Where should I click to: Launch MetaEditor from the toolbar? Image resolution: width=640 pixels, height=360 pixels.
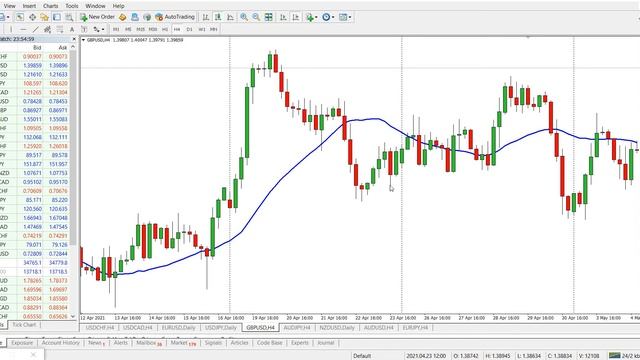[122, 17]
